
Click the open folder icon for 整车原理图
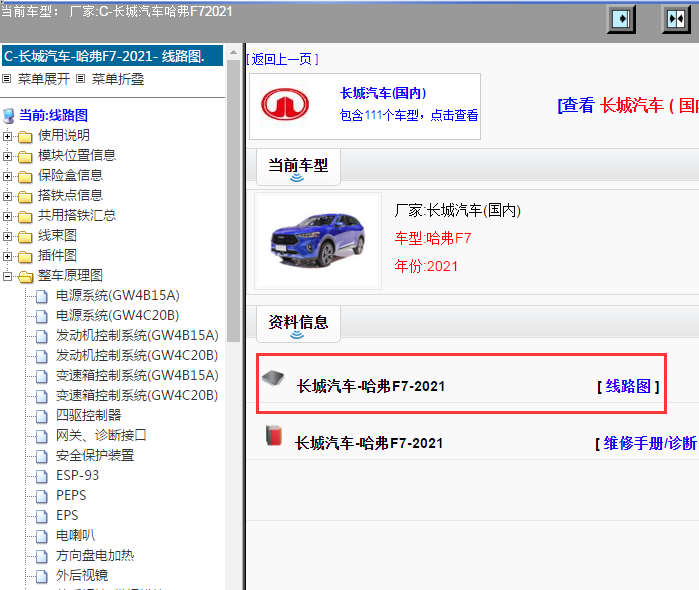(x=25, y=276)
